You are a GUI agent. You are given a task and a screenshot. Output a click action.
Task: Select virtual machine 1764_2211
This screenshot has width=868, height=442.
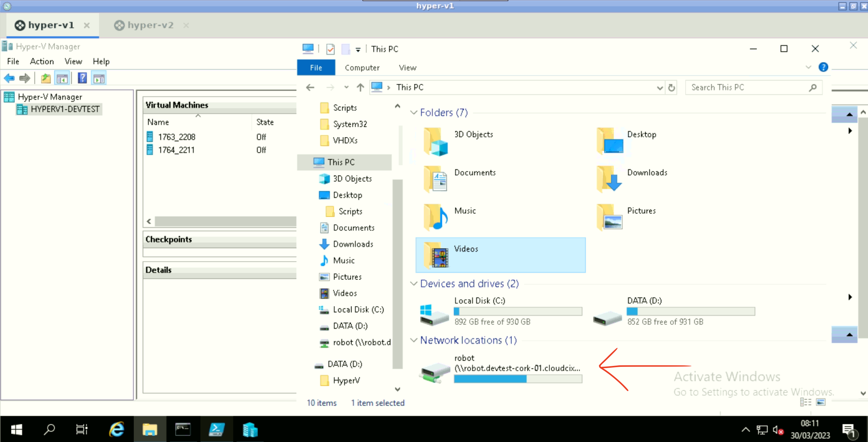(176, 150)
